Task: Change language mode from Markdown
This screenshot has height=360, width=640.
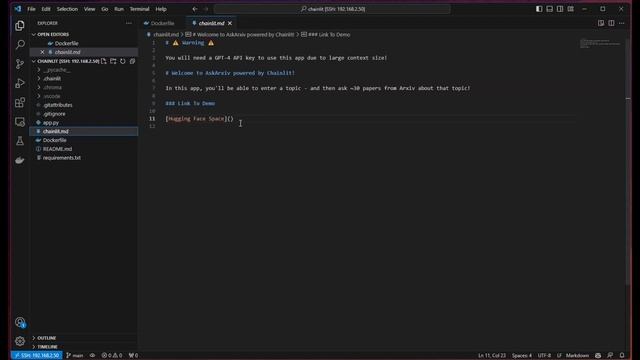Action: (577, 356)
